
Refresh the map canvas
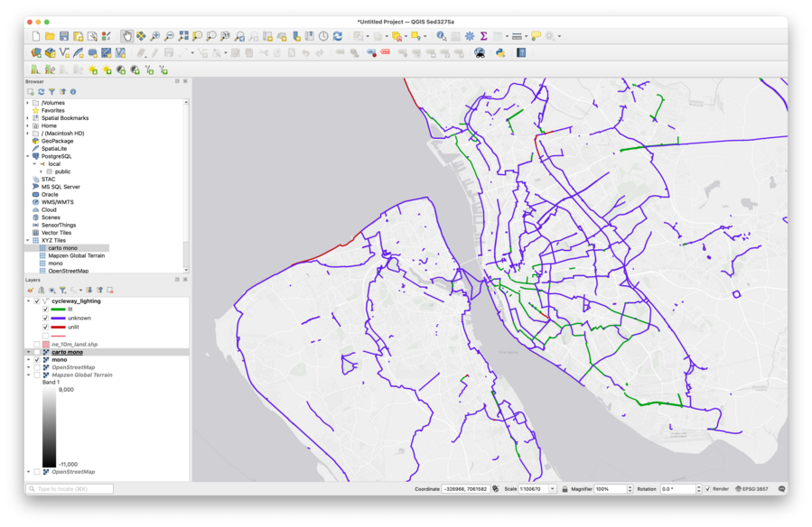[338, 36]
